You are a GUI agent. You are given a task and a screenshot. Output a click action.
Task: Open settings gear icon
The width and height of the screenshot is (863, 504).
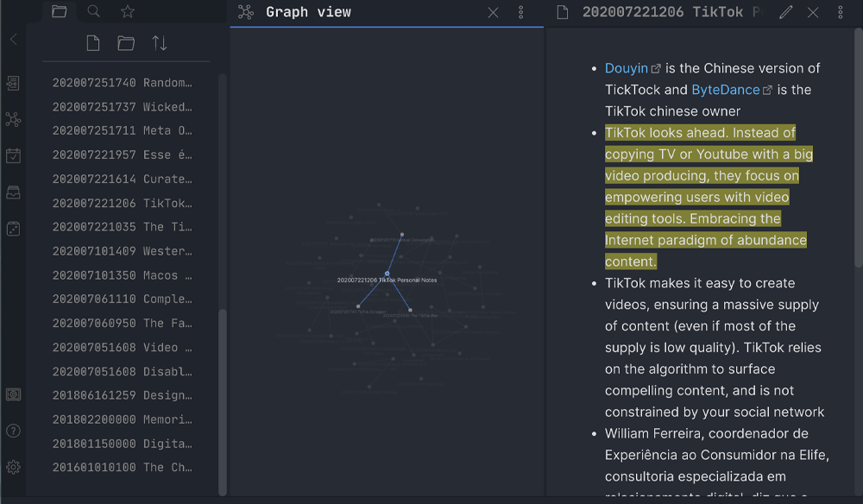[13, 467]
